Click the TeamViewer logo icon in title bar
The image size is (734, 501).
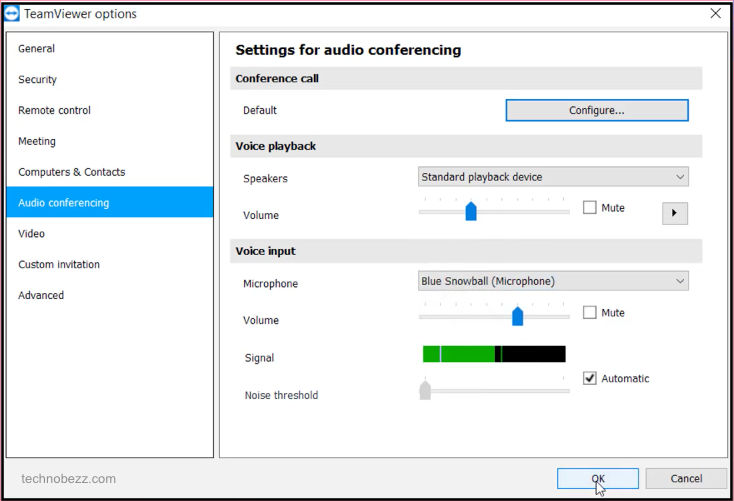[x=11, y=14]
